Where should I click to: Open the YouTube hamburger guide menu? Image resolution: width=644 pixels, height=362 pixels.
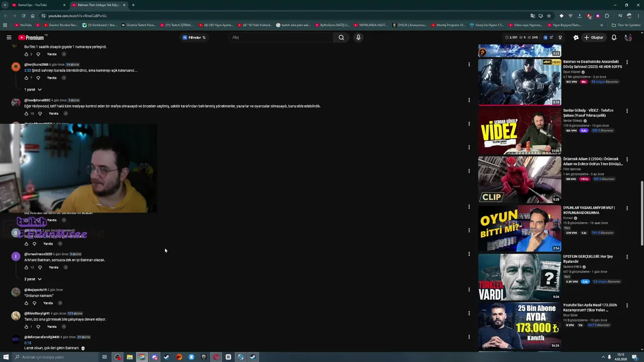(9, 38)
